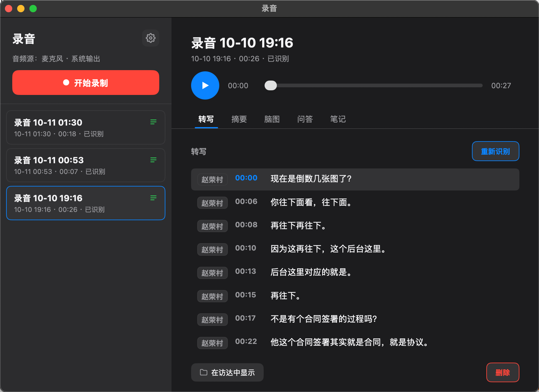Click the playback progress slider thumb
539x392 pixels.
tap(270, 85)
